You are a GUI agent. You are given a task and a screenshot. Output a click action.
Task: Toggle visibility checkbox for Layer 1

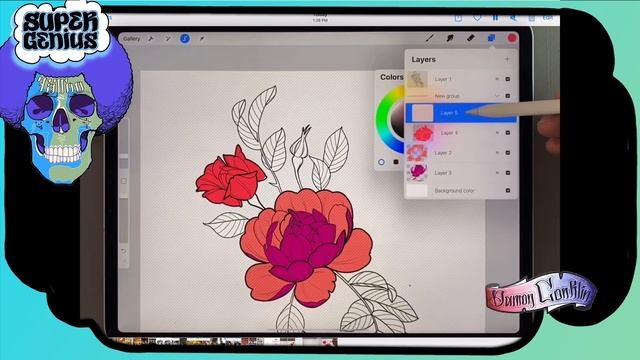[x=508, y=79]
